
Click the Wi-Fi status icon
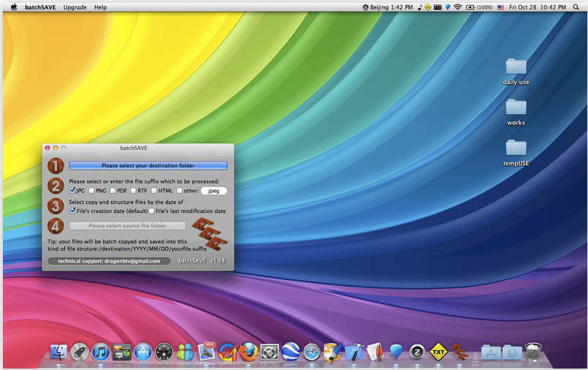(x=457, y=7)
